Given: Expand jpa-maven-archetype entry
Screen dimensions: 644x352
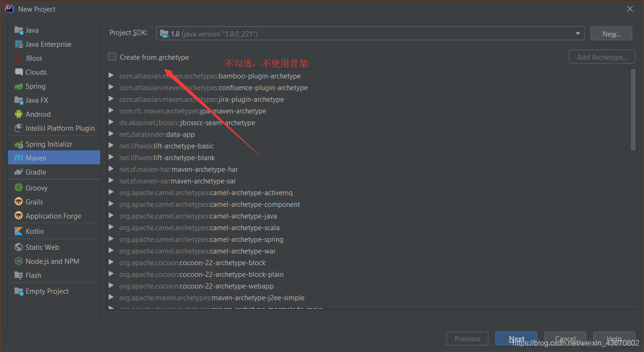Looking at the screenshot, I should coord(111,111).
